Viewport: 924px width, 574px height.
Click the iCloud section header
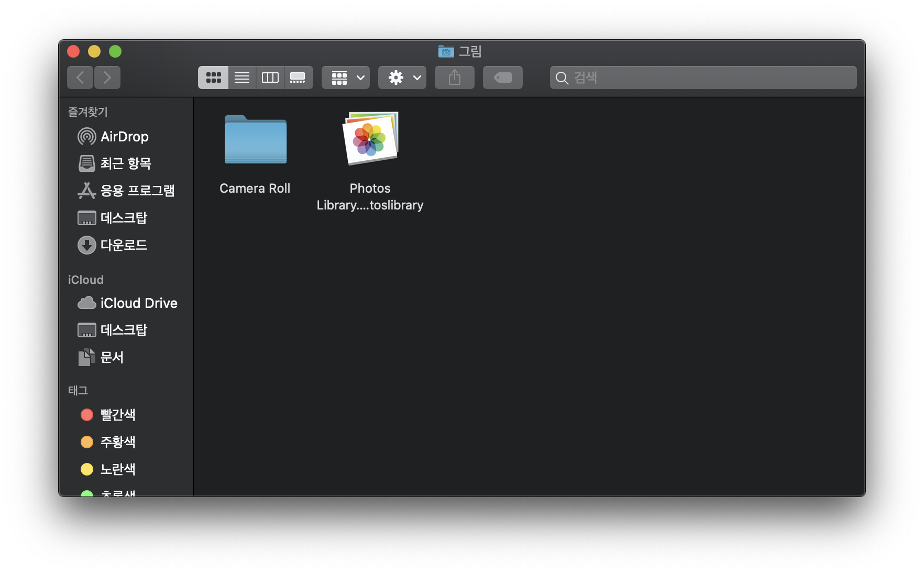tap(86, 280)
